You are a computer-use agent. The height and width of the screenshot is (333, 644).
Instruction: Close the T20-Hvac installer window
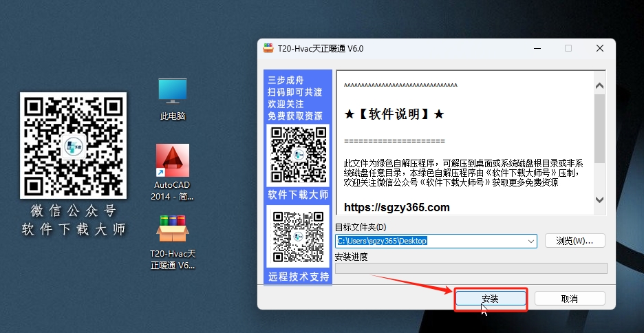tap(600, 48)
